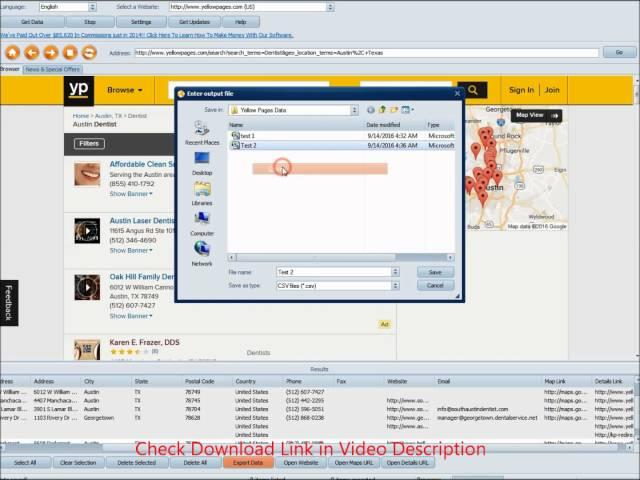
Task: Click the Get Data button
Action: tap(32, 22)
